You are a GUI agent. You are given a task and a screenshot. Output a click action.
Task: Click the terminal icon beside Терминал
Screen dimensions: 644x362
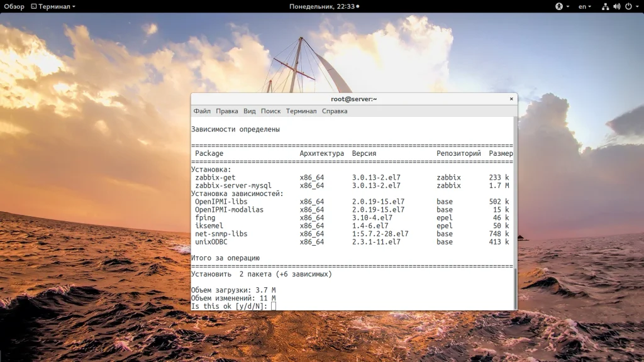click(x=33, y=6)
